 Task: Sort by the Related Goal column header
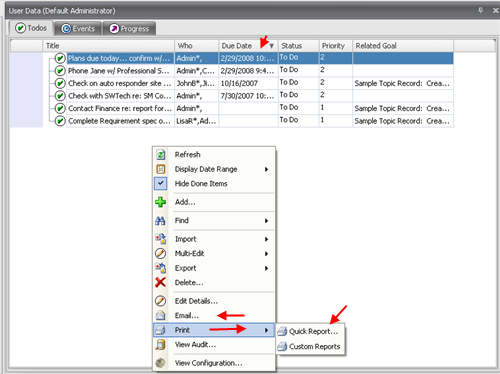(x=403, y=46)
